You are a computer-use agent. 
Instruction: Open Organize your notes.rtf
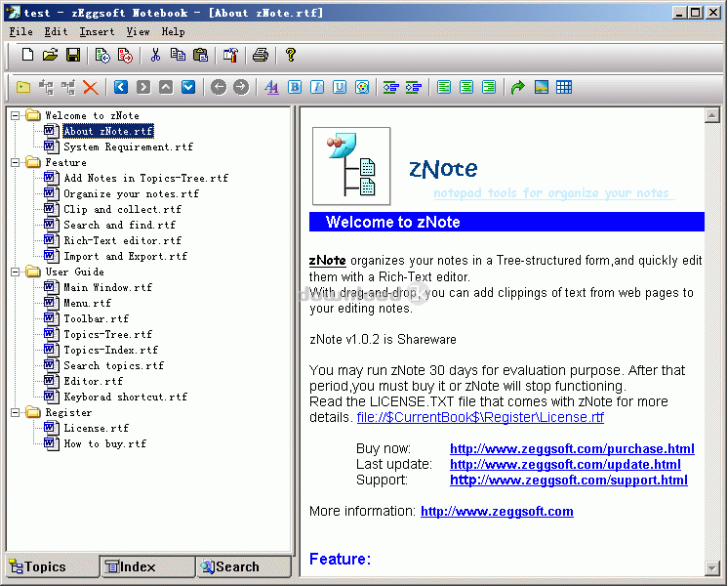point(131,193)
